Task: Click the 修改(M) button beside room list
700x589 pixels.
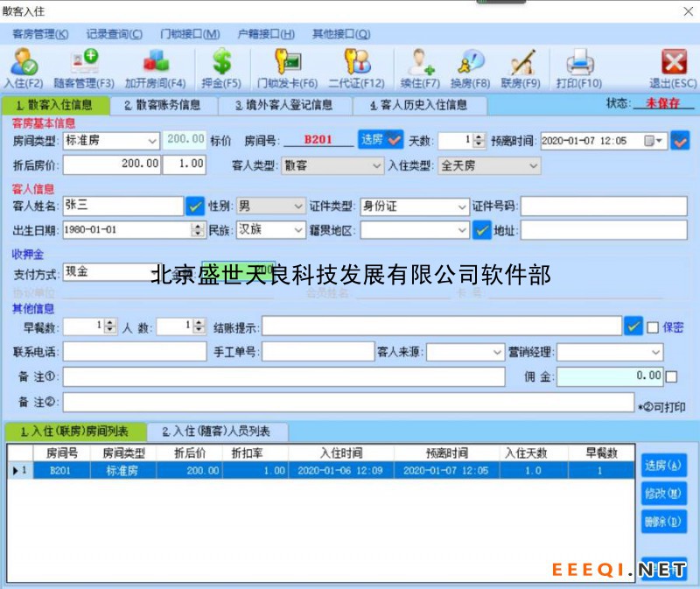Action: [662, 494]
